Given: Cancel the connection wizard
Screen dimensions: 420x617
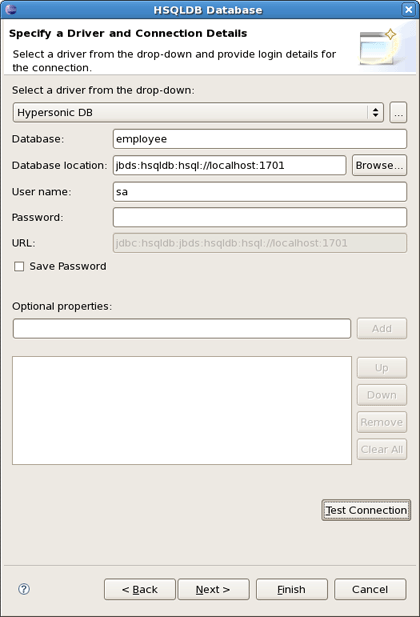Looking at the screenshot, I should pyautogui.click(x=370, y=589).
